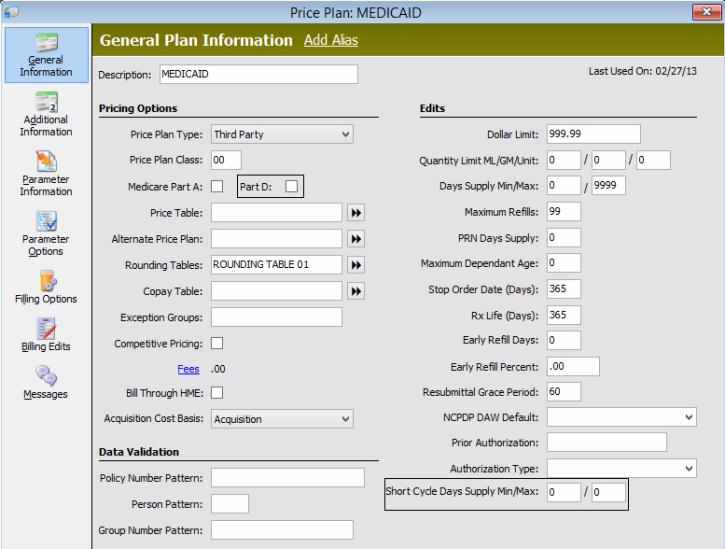The image size is (725, 549).
Task: Click the Price Plan Class field
Action: tap(226, 160)
